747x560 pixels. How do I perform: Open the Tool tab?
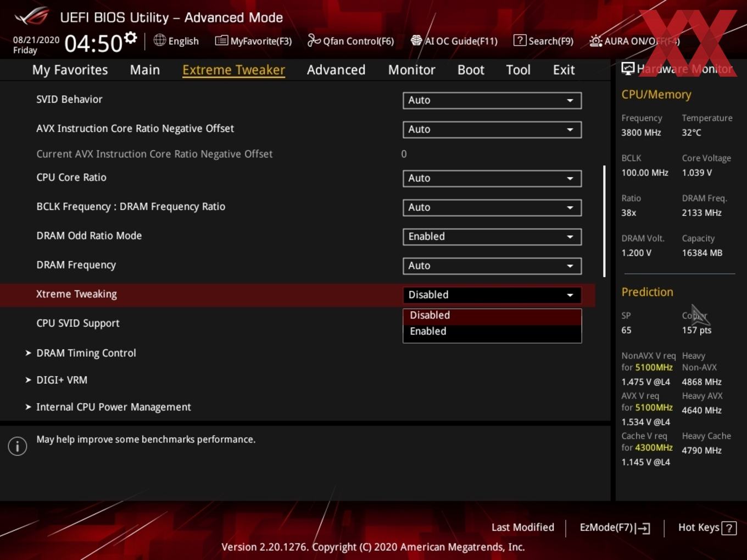tap(518, 70)
